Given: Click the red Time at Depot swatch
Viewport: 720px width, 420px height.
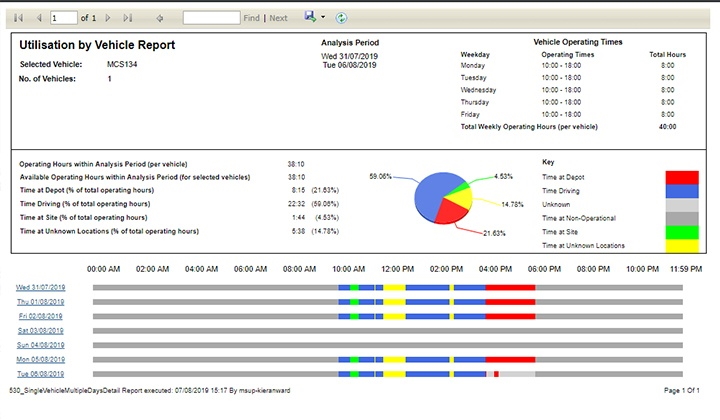Looking at the screenshot, I should (x=682, y=178).
